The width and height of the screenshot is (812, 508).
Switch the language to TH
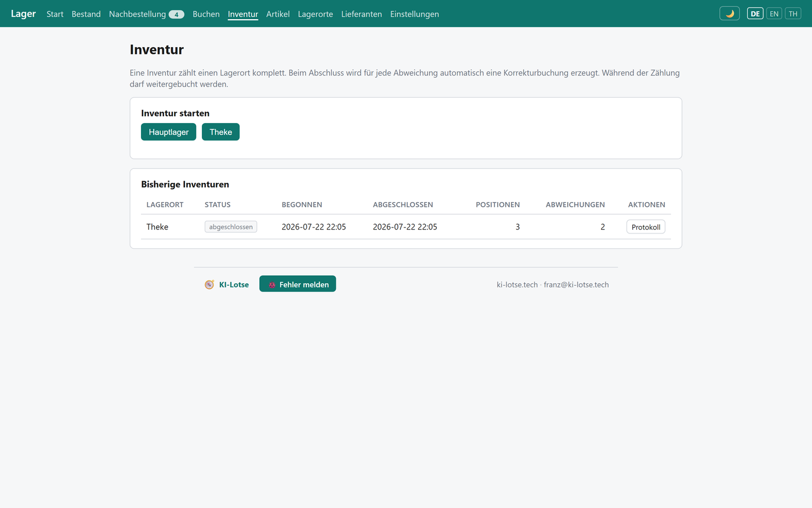coord(793,13)
